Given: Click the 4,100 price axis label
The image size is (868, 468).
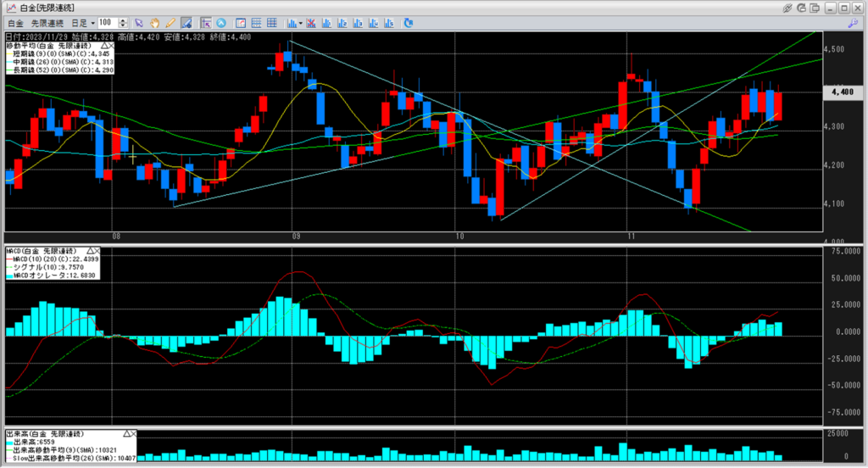Looking at the screenshot, I should pyautogui.click(x=834, y=203).
